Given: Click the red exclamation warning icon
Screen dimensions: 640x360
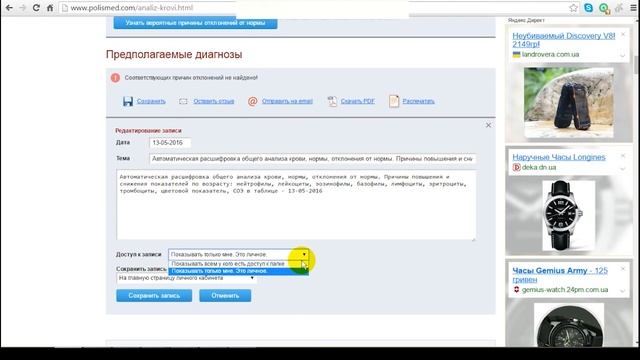Looking at the screenshot, I should (116, 78).
